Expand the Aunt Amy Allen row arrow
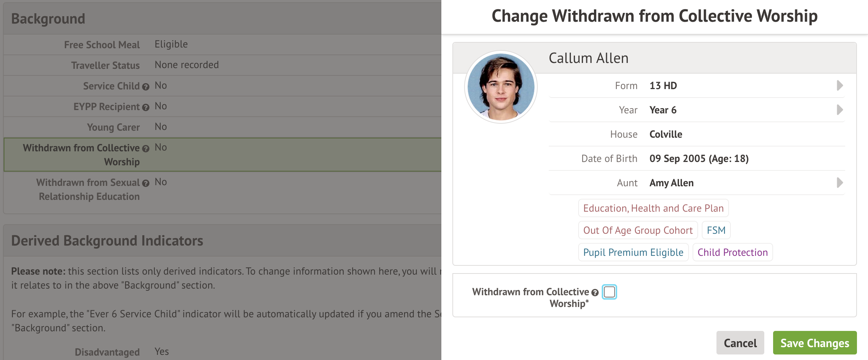 click(840, 183)
